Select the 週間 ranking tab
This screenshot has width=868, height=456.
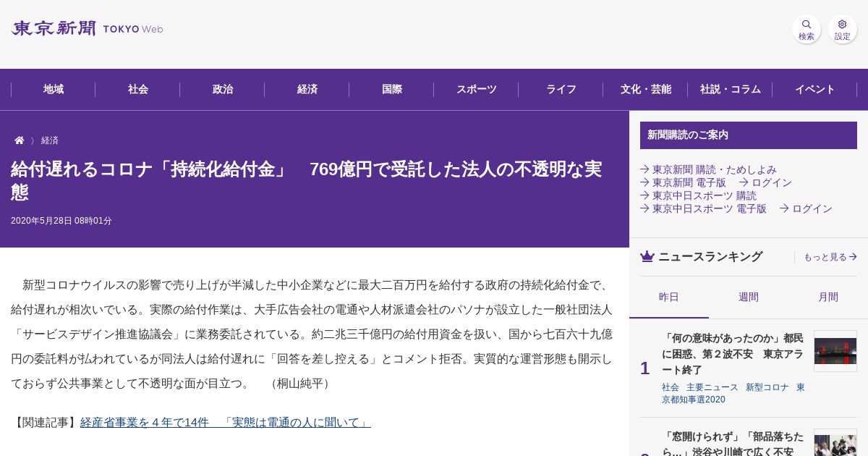[749, 297]
